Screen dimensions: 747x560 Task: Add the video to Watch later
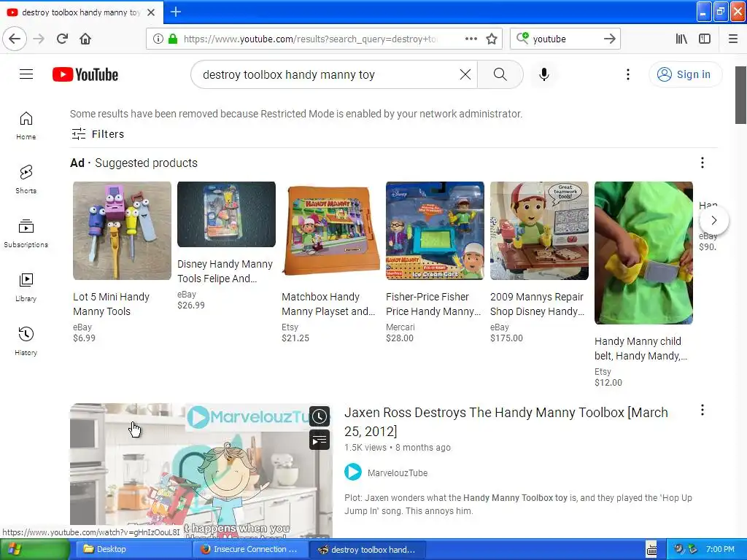point(320,416)
